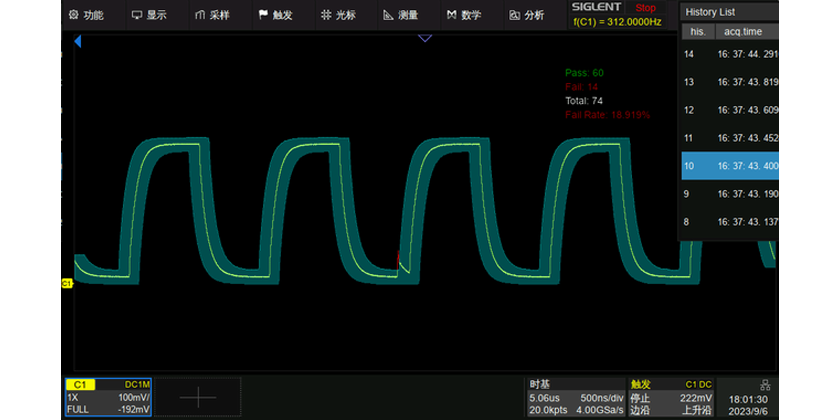Viewport: 840px width, 420px height.
Task: Click the add-channel plus box
Action: [198, 397]
